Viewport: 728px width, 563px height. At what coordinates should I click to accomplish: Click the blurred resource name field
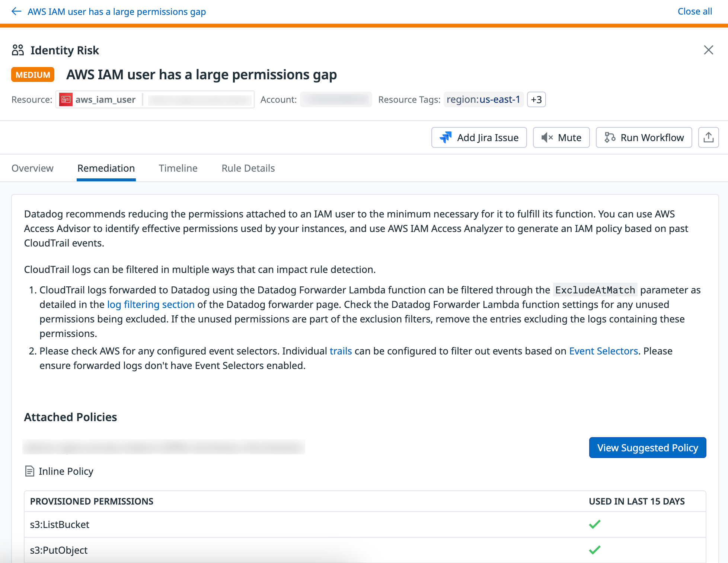200,99
